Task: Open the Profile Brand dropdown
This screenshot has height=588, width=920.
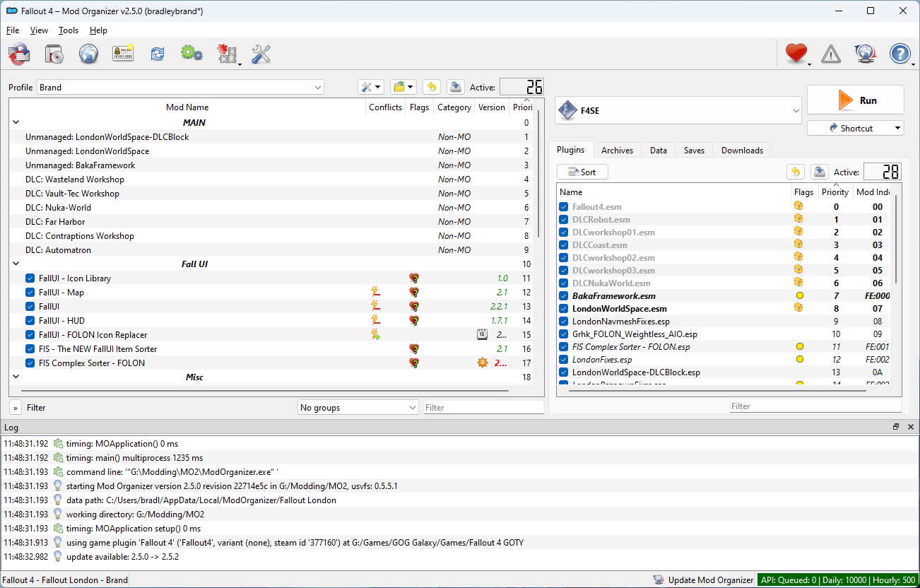Action: (180, 88)
